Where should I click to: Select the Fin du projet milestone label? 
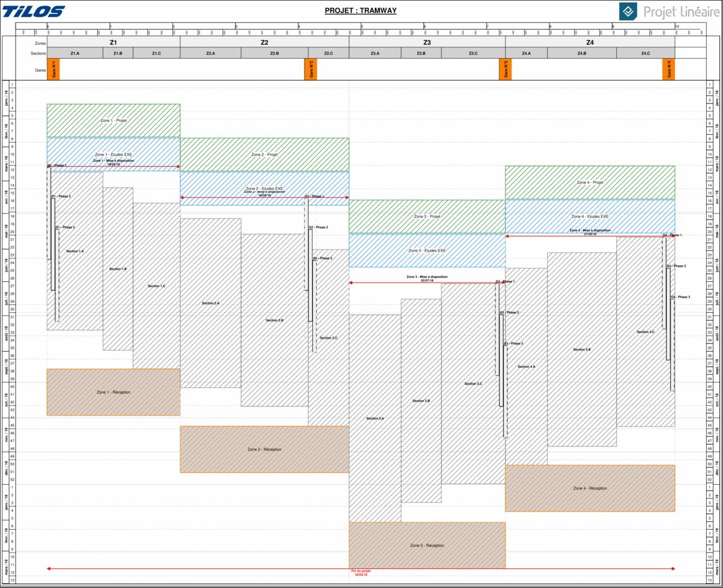pos(361,573)
